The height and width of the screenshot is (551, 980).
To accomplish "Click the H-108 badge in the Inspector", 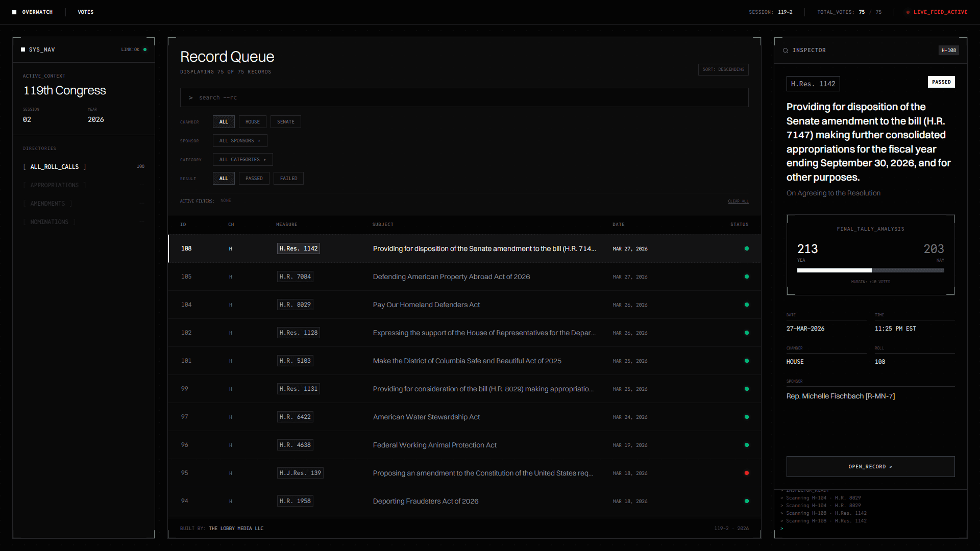I will pyautogui.click(x=948, y=50).
